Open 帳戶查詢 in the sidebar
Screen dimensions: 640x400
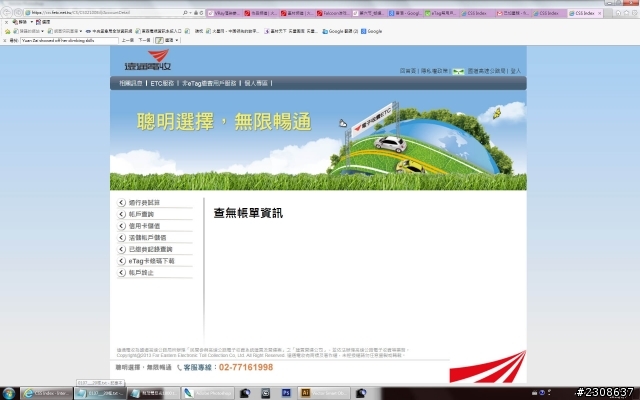click(x=141, y=214)
